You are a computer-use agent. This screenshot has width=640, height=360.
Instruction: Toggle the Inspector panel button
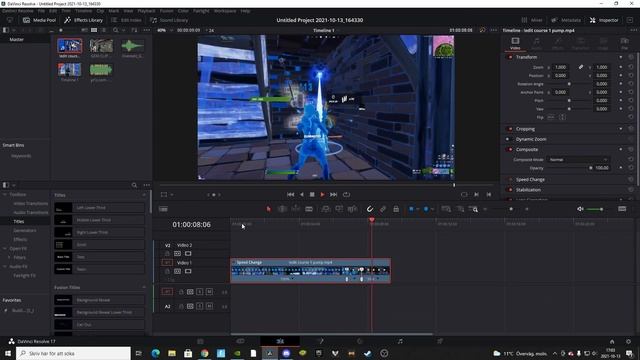click(x=604, y=20)
